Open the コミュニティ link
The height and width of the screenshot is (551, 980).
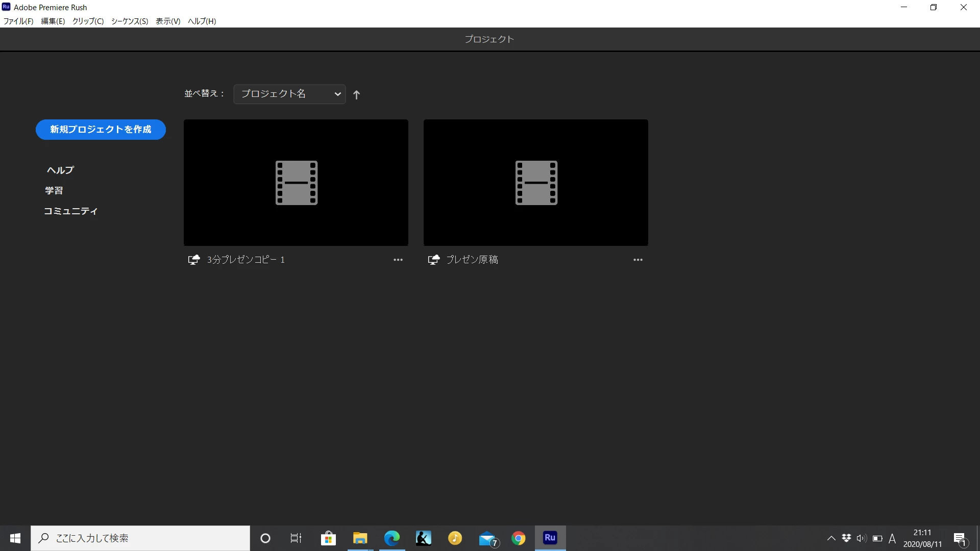coord(70,211)
